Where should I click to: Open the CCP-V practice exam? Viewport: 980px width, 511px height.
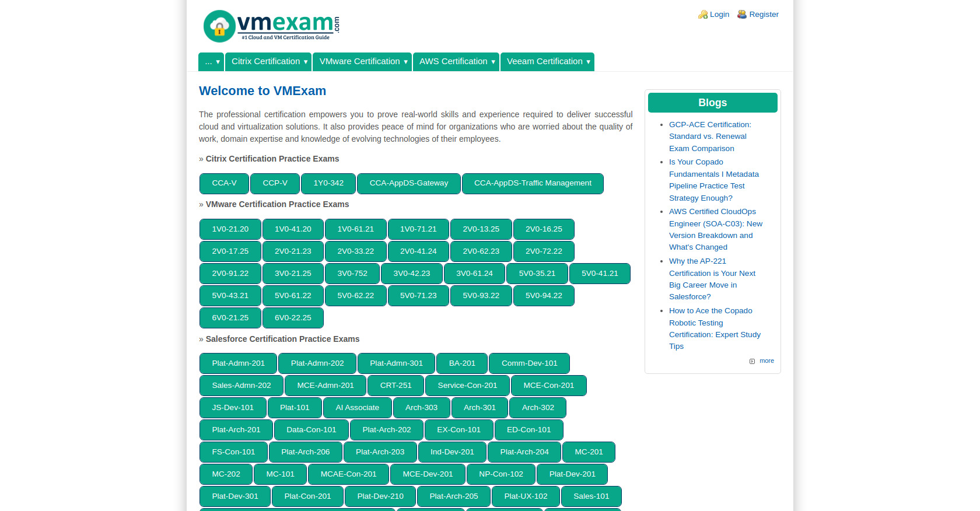pyautogui.click(x=275, y=183)
